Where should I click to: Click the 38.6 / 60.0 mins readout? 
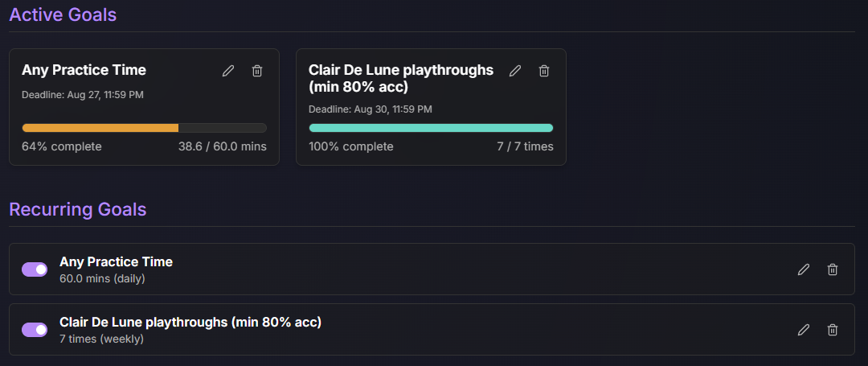tap(223, 146)
